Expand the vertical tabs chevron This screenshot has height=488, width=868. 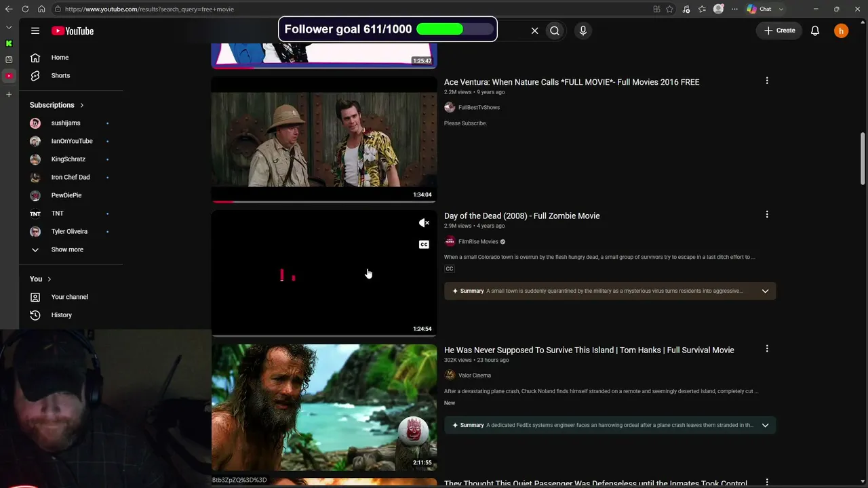pos(9,27)
